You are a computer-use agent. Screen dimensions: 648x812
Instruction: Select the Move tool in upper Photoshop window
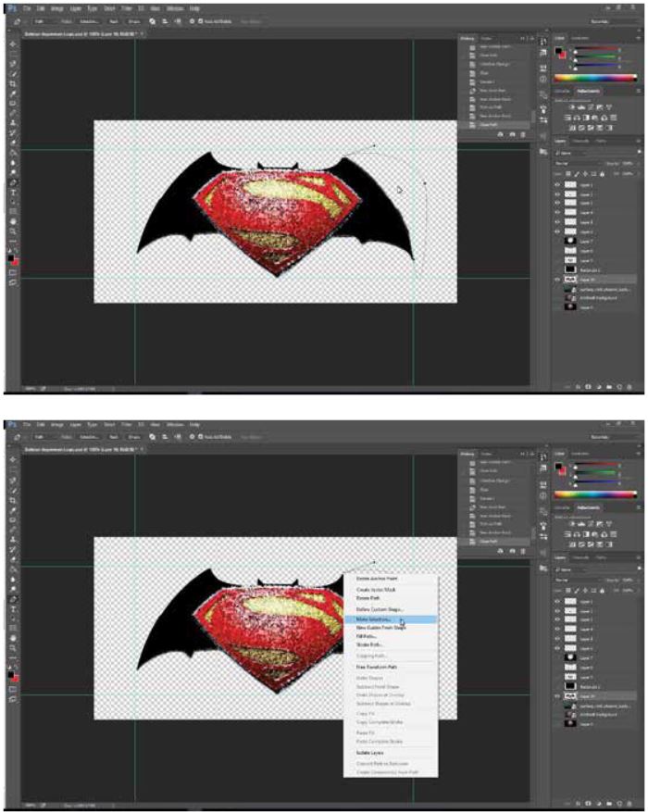pyautogui.click(x=13, y=44)
